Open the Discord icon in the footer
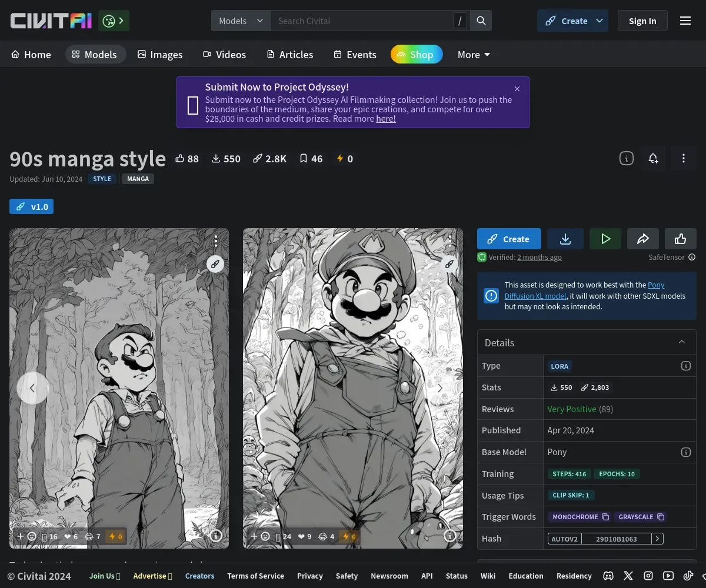This screenshot has height=588, width=706. click(609, 576)
